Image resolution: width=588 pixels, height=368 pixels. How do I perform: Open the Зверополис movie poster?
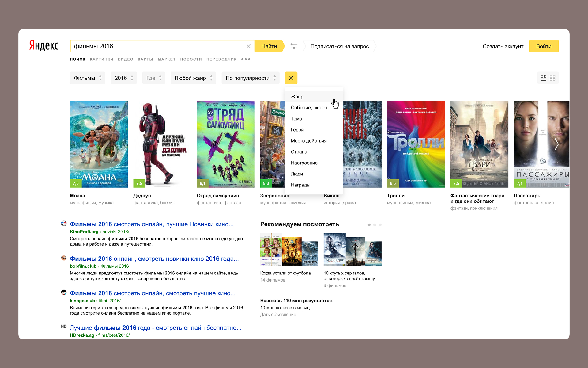[273, 144]
